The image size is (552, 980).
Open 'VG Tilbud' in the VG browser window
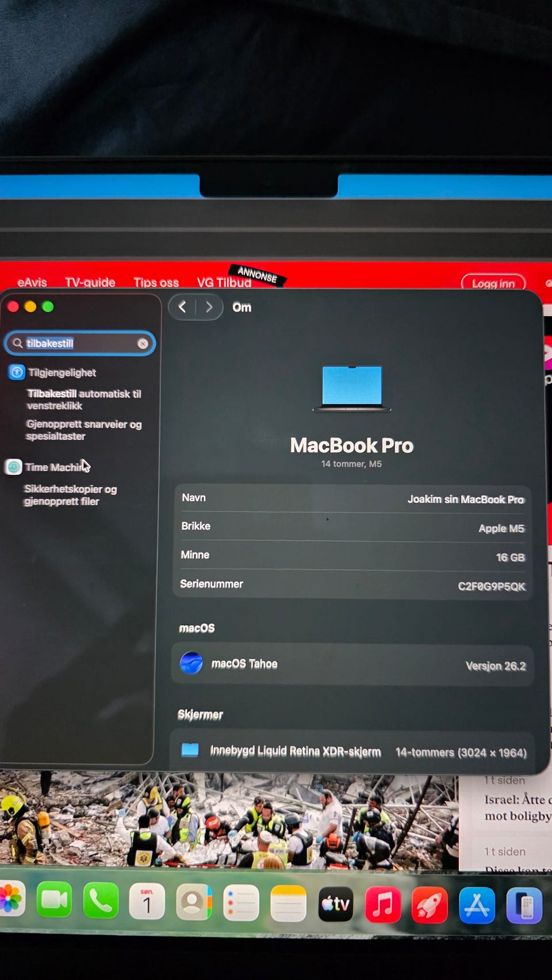click(x=224, y=282)
